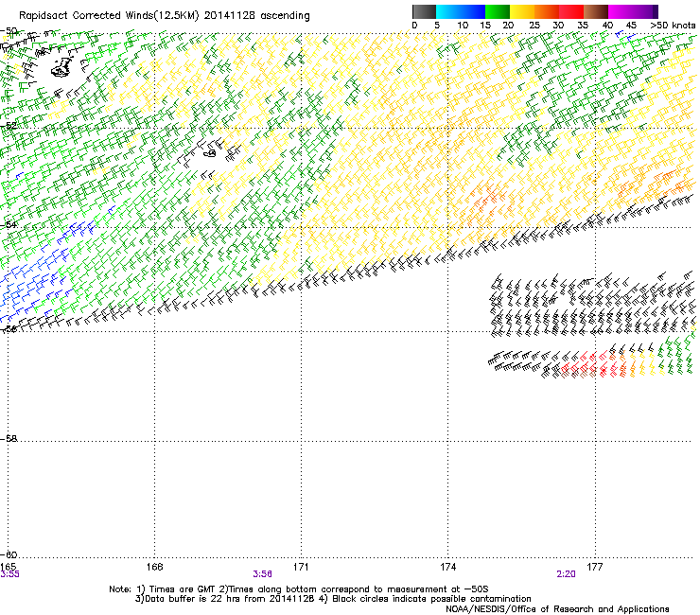Click the longitude label 165
This screenshot has width=700, height=615.
[x=9, y=567]
